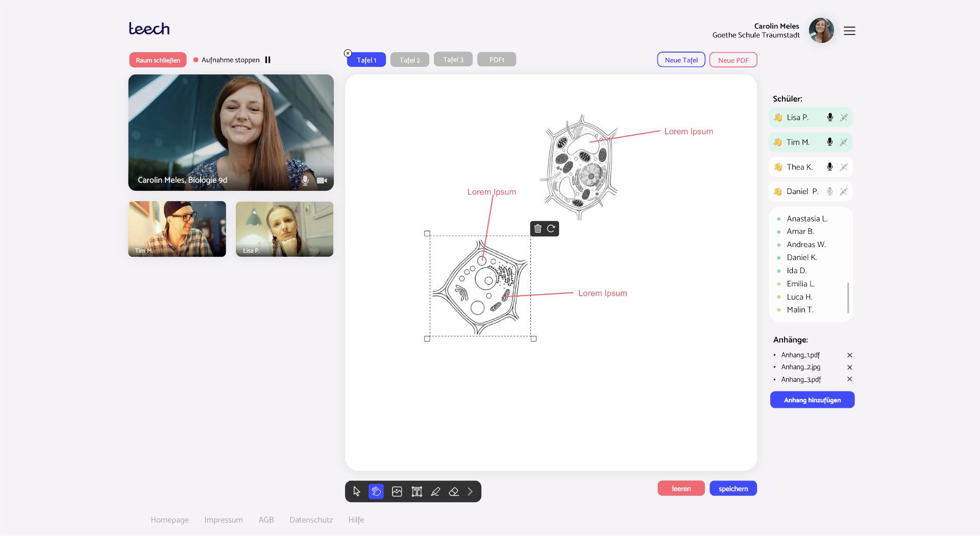Remove Anhang_2.jpg from attachments
The height and width of the screenshot is (536, 980).
(850, 367)
